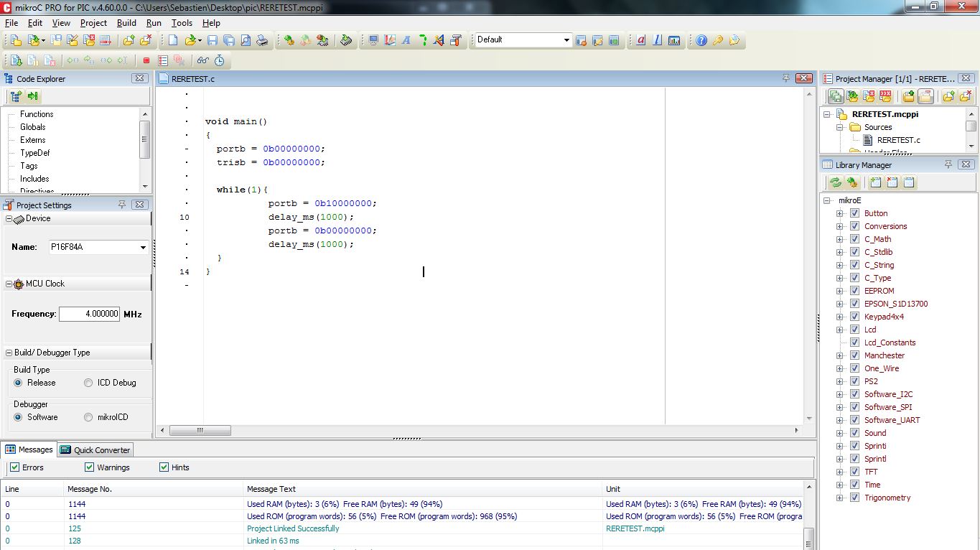Open the Default layout dropdown
This screenshot has width=980, height=550.
tap(566, 40)
